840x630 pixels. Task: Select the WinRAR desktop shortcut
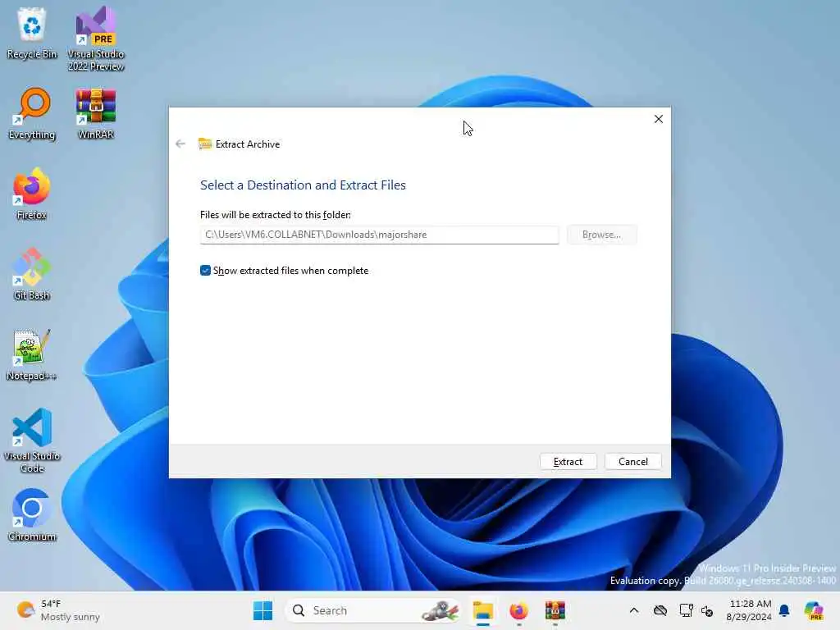[96, 113]
